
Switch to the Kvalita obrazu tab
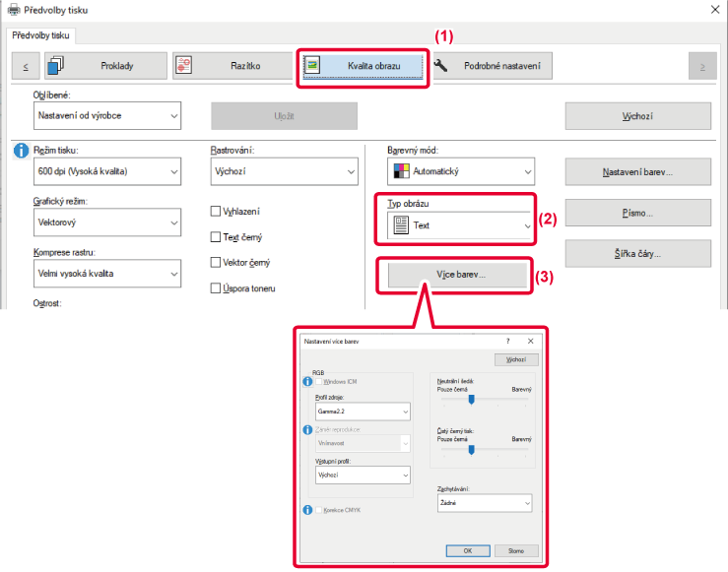click(364, 66)
